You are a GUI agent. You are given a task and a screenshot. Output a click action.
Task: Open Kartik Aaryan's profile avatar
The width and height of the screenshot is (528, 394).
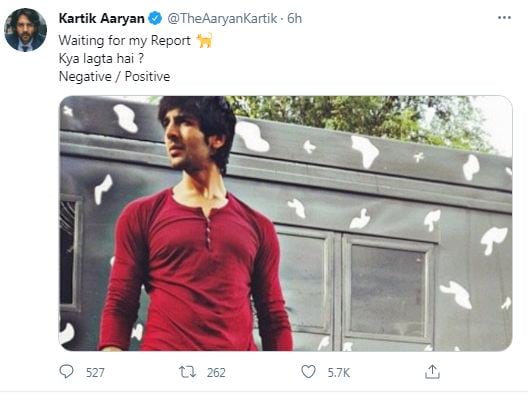(25, 30)
